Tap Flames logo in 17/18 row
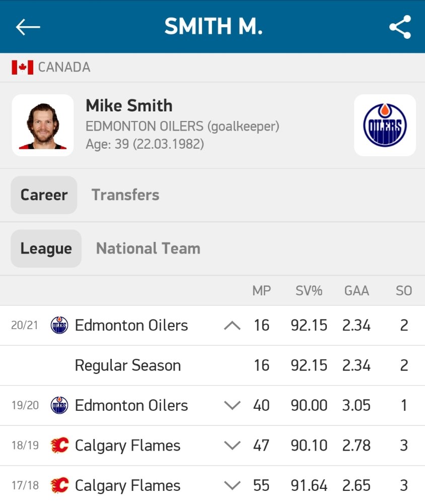The image size is (425, 504). (x=59, y=485)
